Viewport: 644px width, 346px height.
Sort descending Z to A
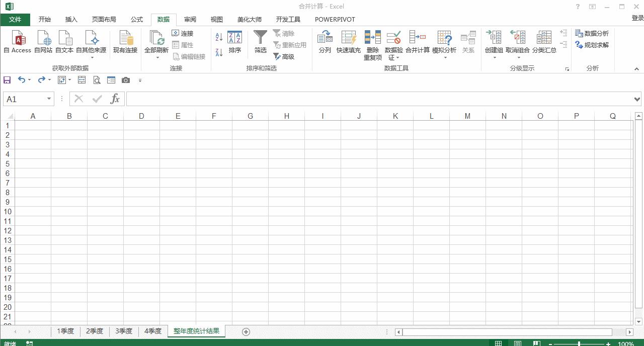tap(219, 52)
